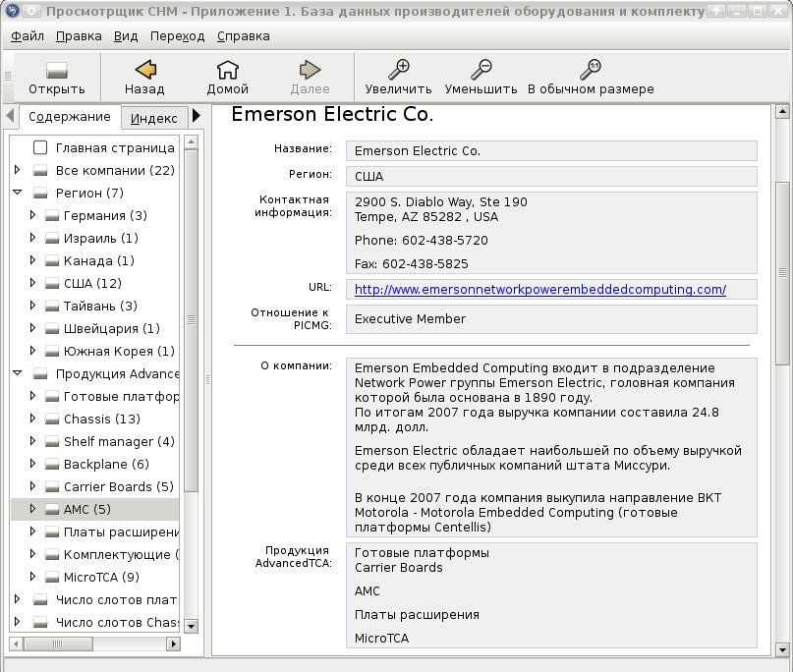The image size is (793, 672).
Task: Click the content pane vertical scrollbar thumb
Action: click(x=782, y=273)
